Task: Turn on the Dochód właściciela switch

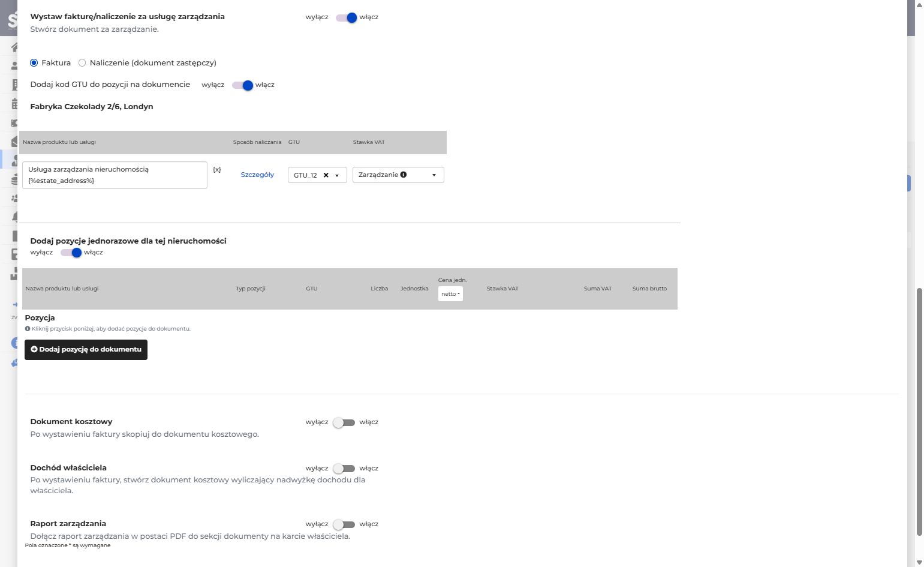Action: point(344,469)
